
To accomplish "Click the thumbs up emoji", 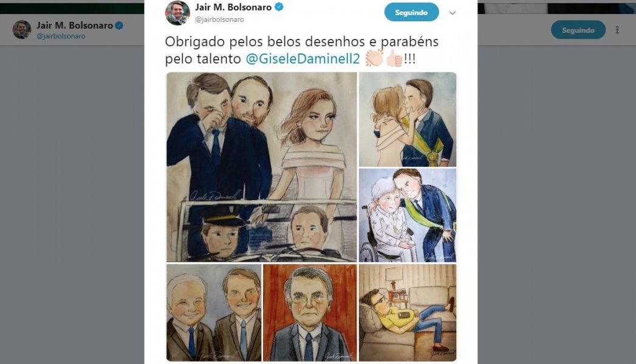I will click(x=394, y=59).
